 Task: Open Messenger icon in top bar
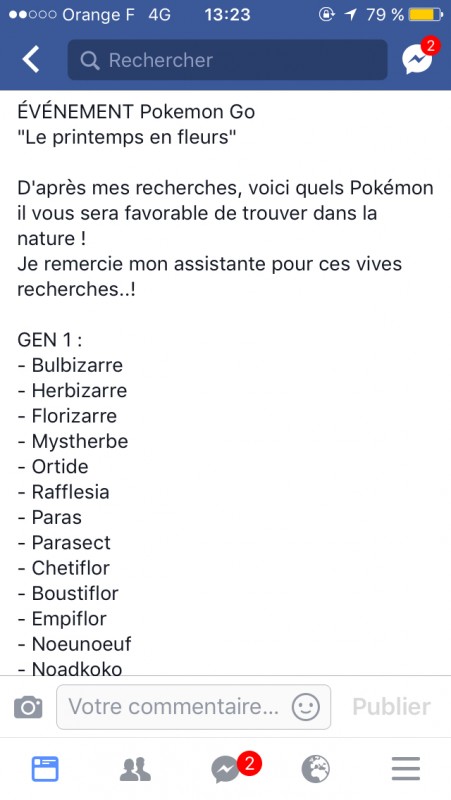click(418, 57)
